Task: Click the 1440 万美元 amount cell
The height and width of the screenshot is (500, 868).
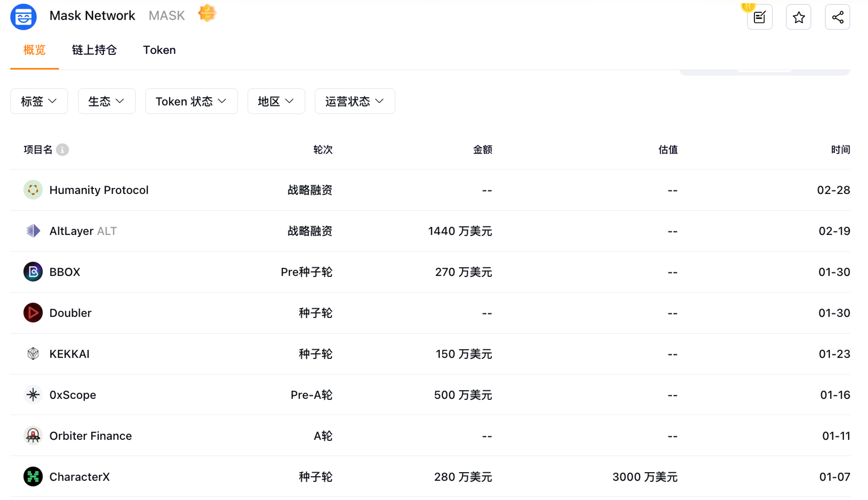Action: pos(460,231)
